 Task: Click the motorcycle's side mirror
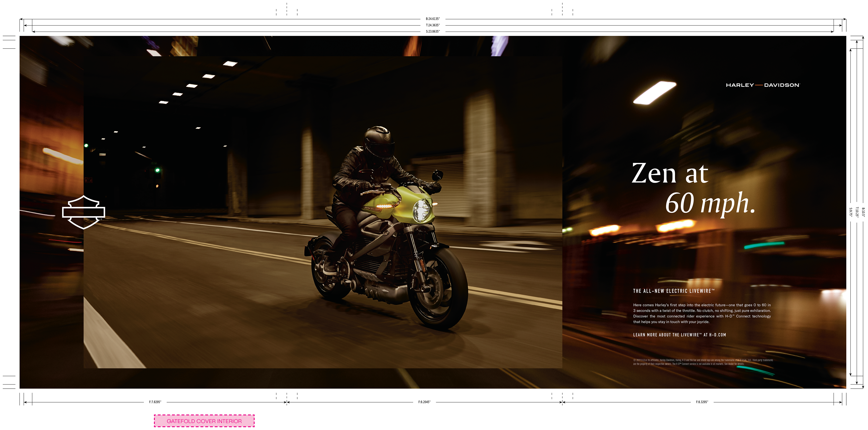click(x=438, y=175)
